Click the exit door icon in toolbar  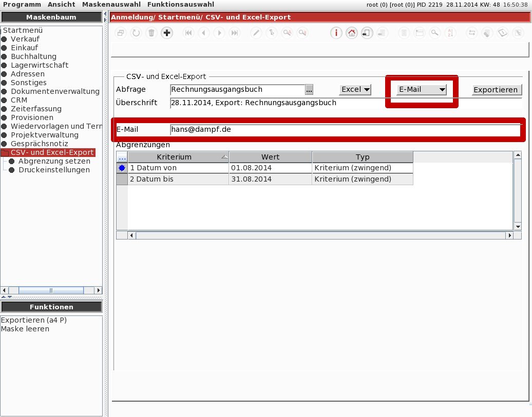(x=366, y=33)
